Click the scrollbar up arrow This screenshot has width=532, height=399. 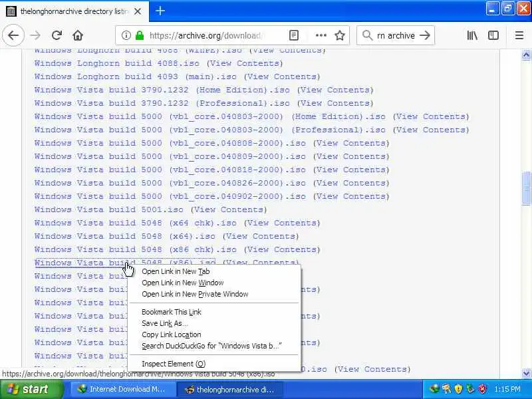pyautogui.click(x=526, y=55)
